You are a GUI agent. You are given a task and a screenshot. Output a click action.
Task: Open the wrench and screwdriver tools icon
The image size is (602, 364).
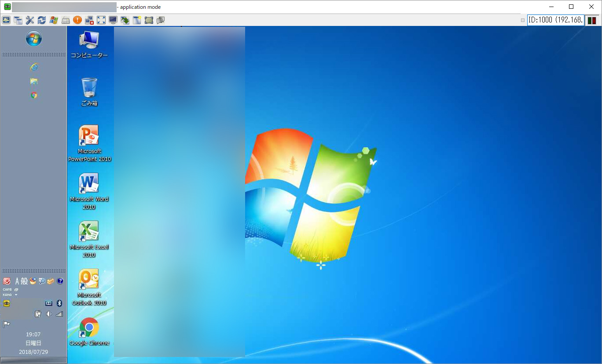[30, 20]
